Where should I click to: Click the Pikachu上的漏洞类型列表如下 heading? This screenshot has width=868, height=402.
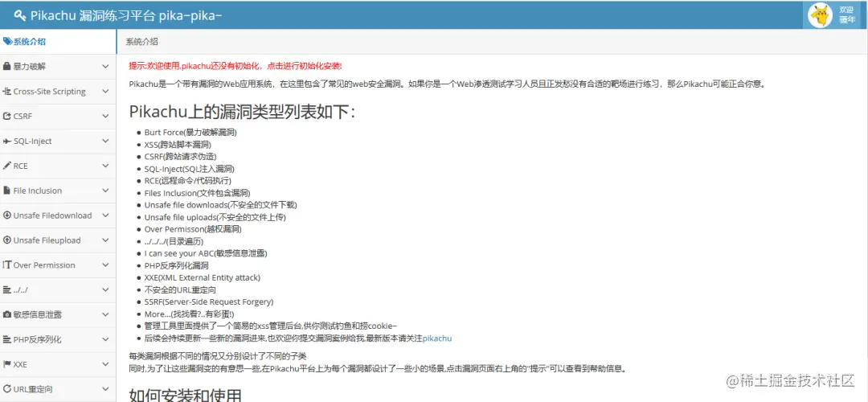point(242,111)
